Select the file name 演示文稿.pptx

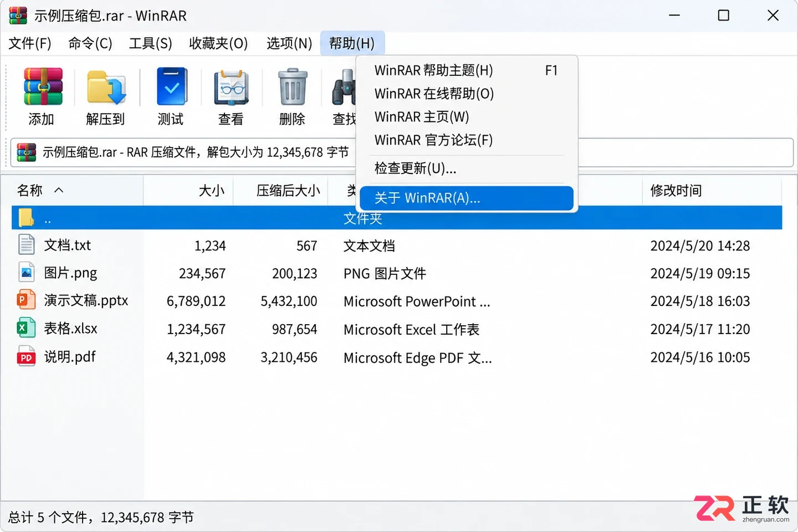click(86, 300)
